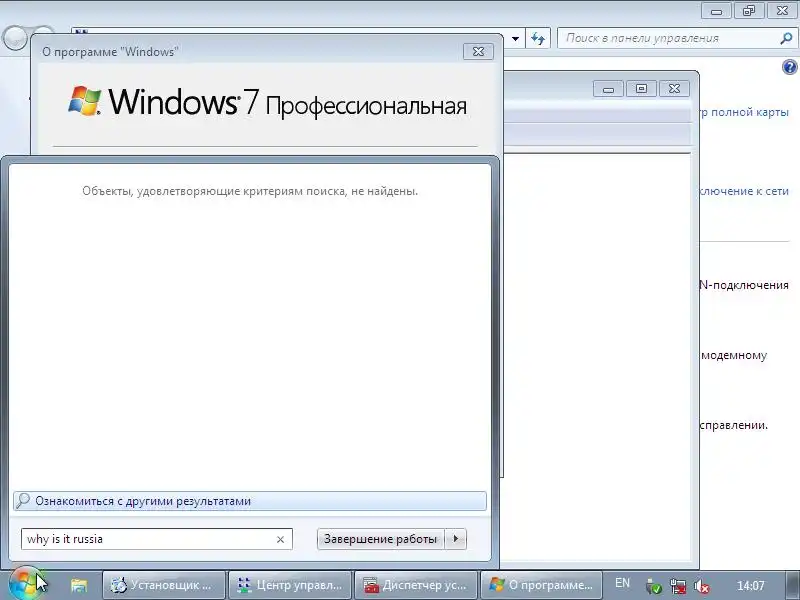Clear the Start menu search text
This screenshot has height=600, width=800.
click(x=280, y=539)
